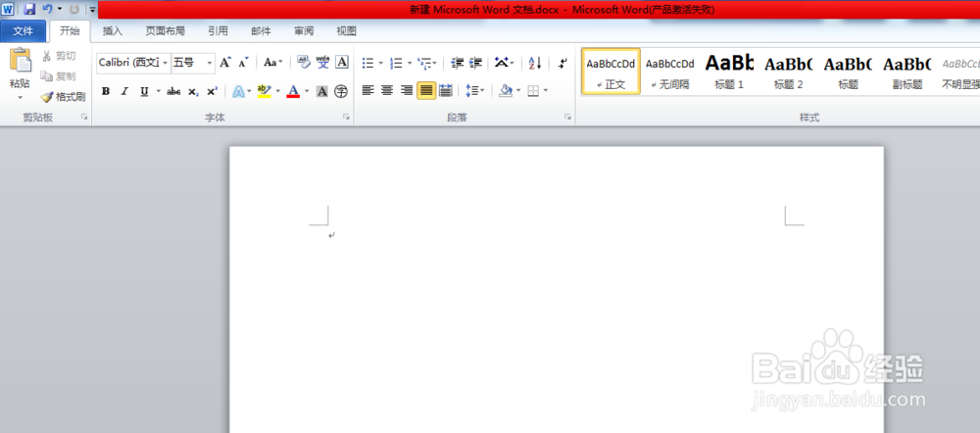The height and width of the screenshot is (433, 980).
Task: Open the 页面布局 Page Layout tab
Action: pos(165,30)
